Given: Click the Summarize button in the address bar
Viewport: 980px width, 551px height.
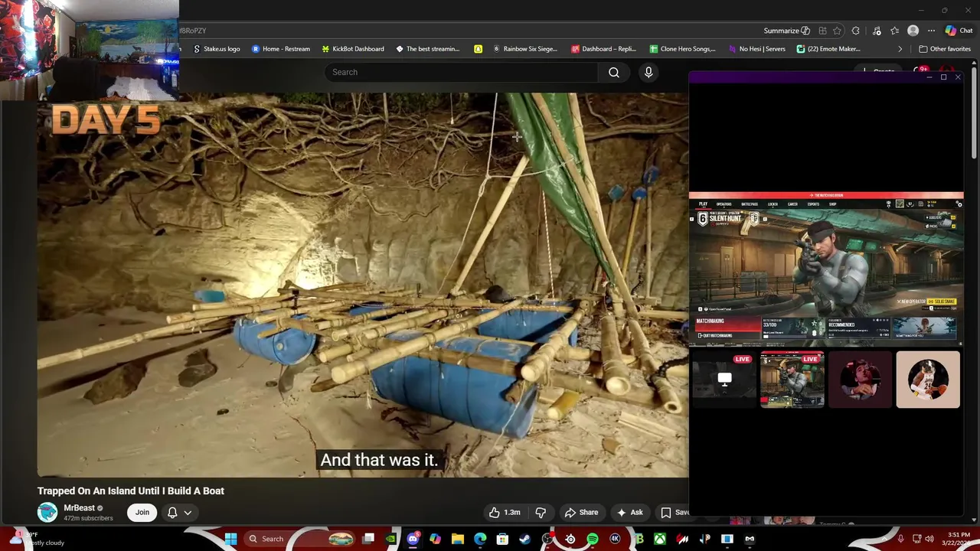Looking at the screenshot, I should 786,31.
